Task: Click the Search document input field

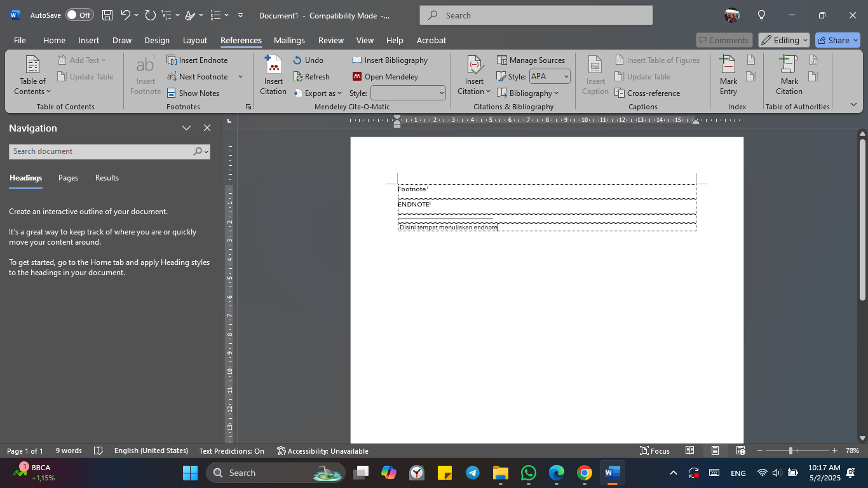Action: (x=102, y=151)
